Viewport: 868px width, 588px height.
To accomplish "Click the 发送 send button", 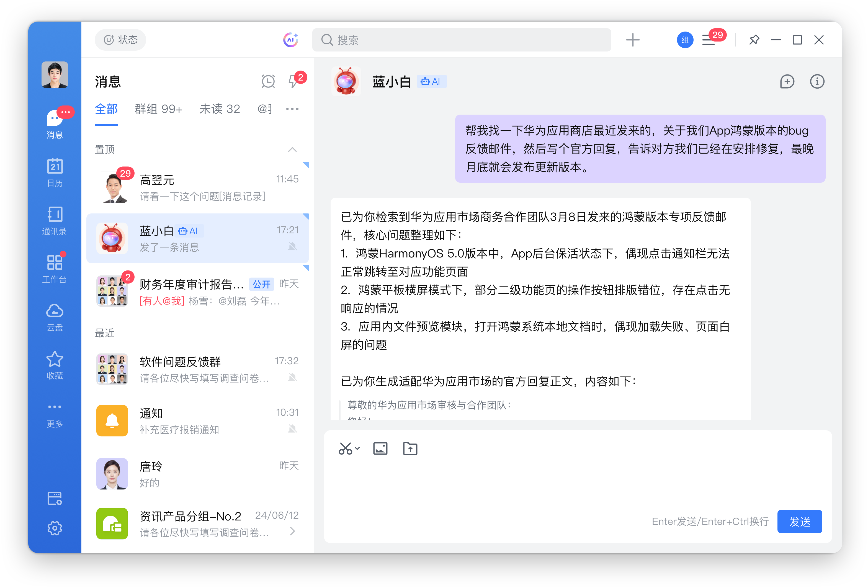I will (x=799, y=522).
